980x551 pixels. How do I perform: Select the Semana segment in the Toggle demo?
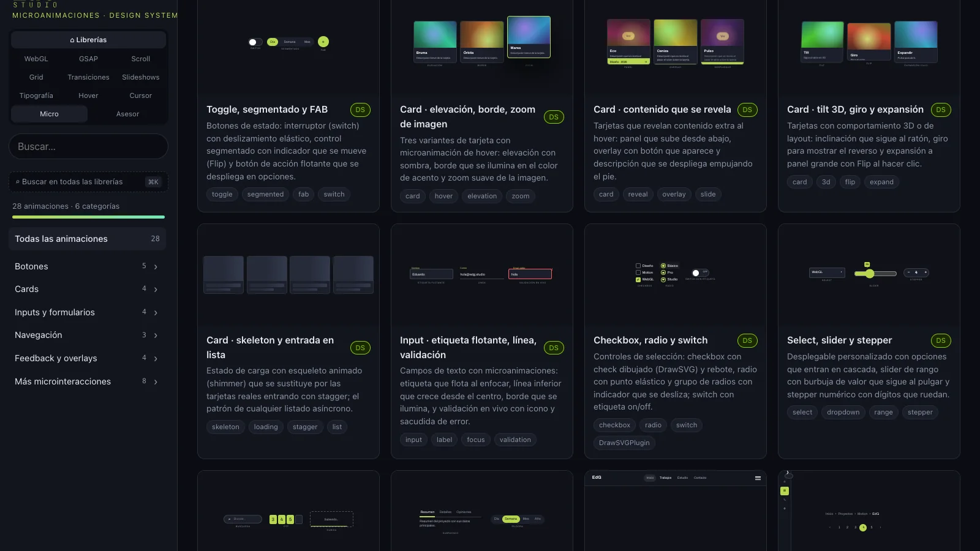[x=290, y=42]
